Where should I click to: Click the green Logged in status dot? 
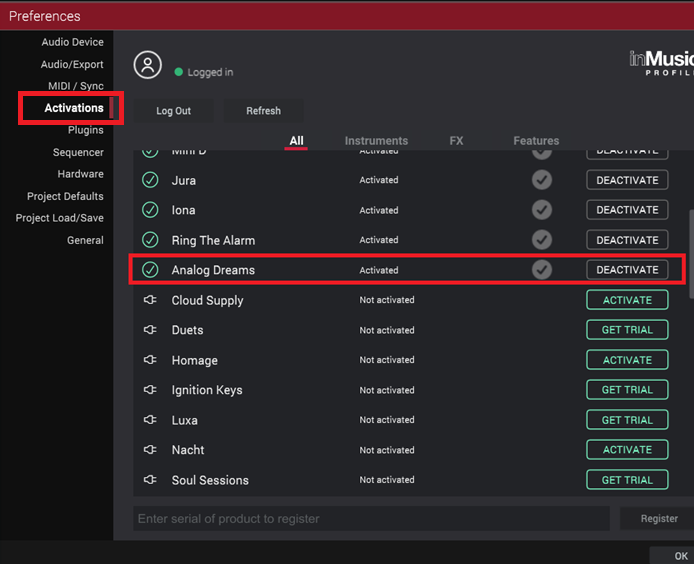[x=178, y=72]
